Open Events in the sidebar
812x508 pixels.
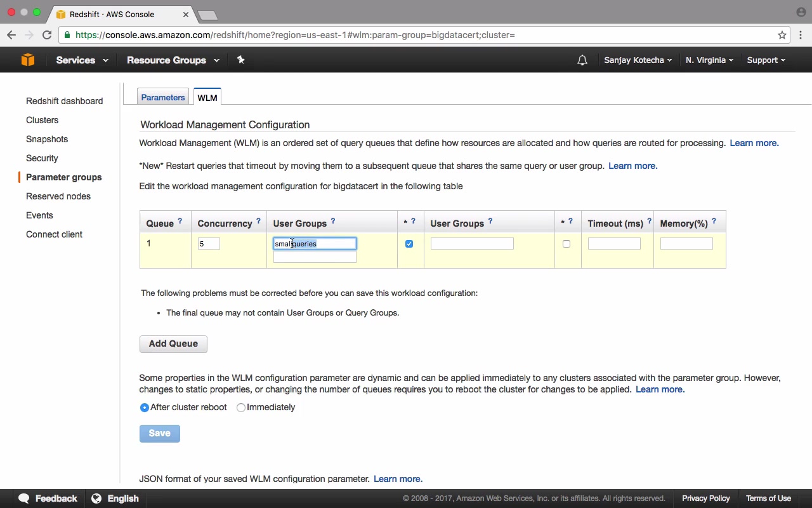[39, 215]
